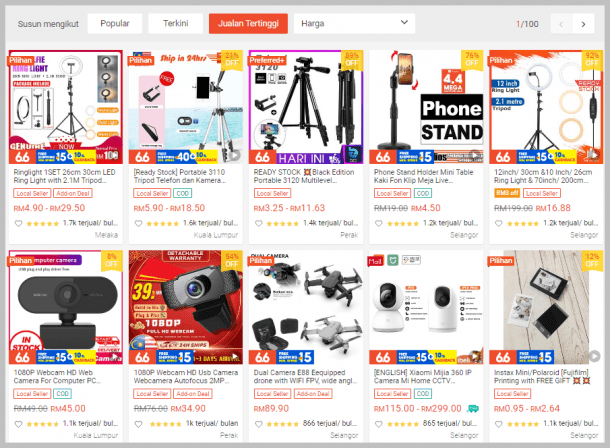Select the Popular sort tab
The height and width of the screenshot is (448, 610).
click(x=115, y=24)
